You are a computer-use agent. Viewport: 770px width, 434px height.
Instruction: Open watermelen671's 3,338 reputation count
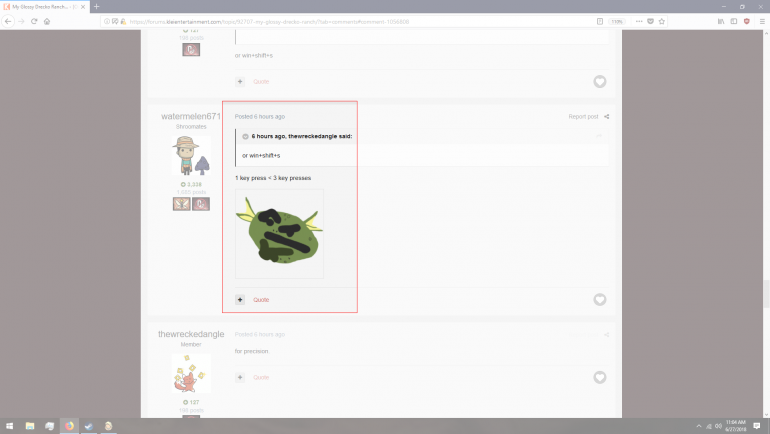pos(192,185)
